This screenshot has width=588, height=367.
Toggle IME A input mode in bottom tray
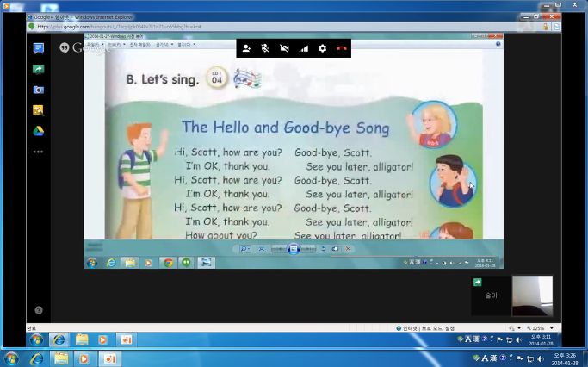point(484,358)
